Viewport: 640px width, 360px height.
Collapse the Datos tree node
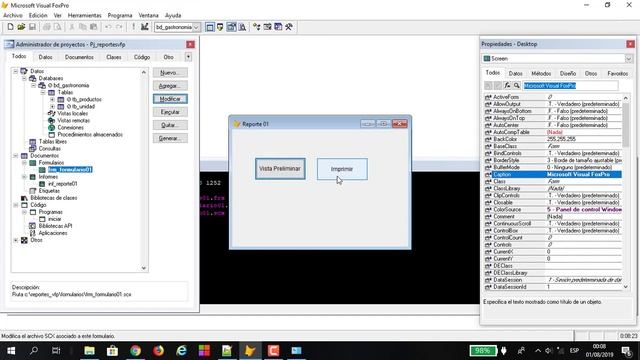(x=16, y=71)
